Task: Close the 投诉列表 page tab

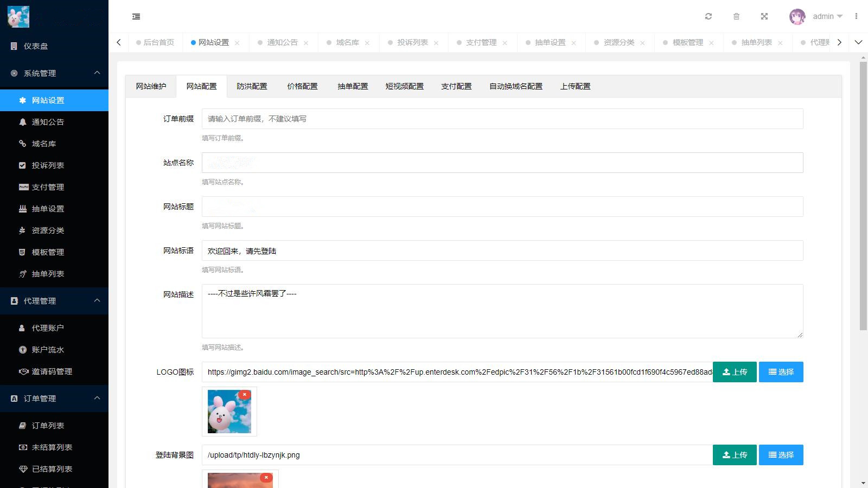Action: click(x=436, y=43)
